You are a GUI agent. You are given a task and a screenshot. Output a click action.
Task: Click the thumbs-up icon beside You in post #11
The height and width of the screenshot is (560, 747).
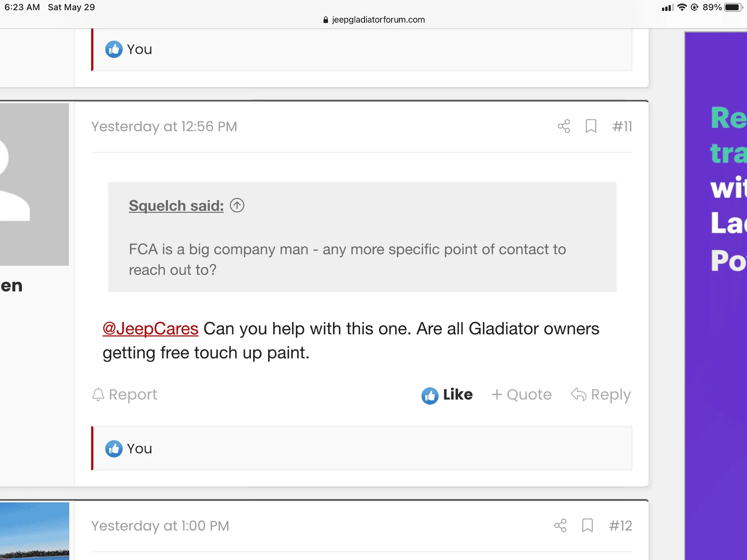click(114, 448)
